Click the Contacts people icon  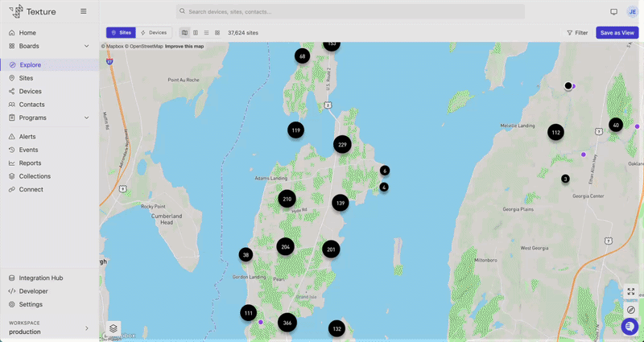(x=12, y=105)
